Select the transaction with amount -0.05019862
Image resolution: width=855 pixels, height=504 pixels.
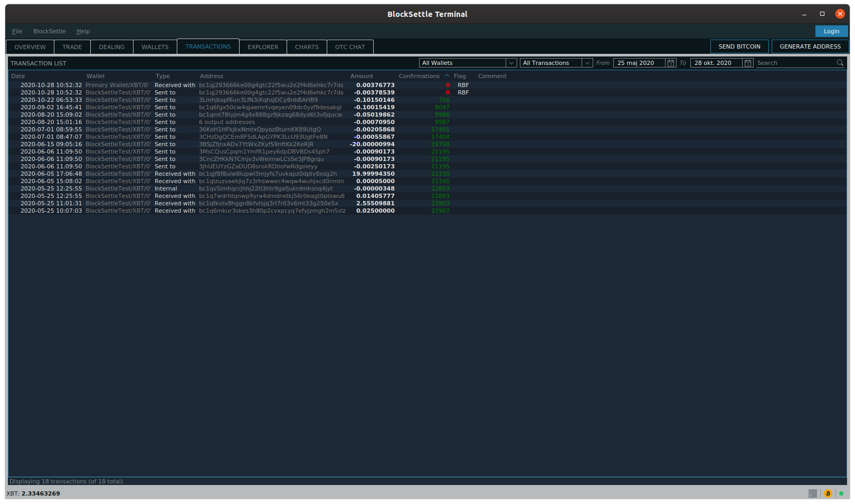tap(427, 115)
